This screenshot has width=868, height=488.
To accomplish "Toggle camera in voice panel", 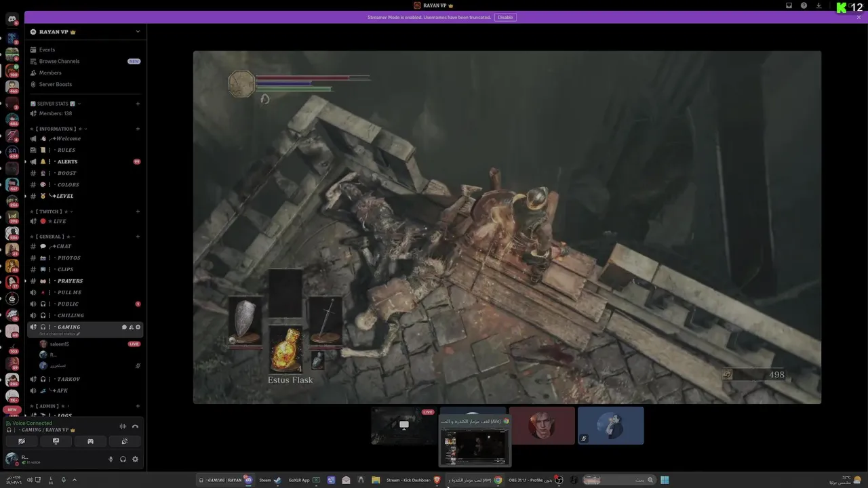I will 22,441.
